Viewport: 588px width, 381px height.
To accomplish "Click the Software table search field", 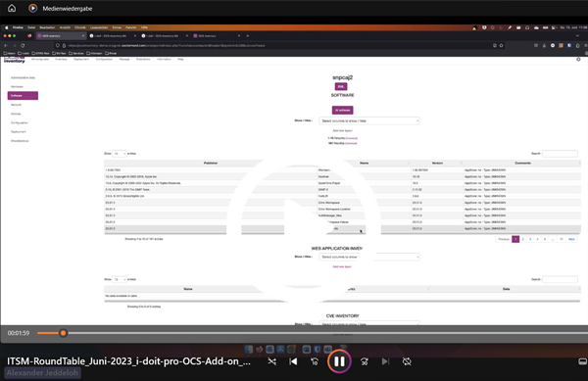I will (x=560, y=154).
